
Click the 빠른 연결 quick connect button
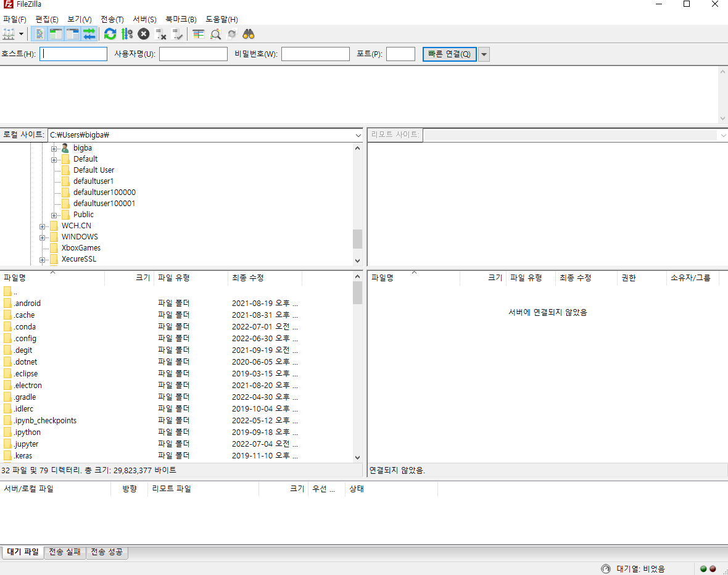(x=449, y=54)
